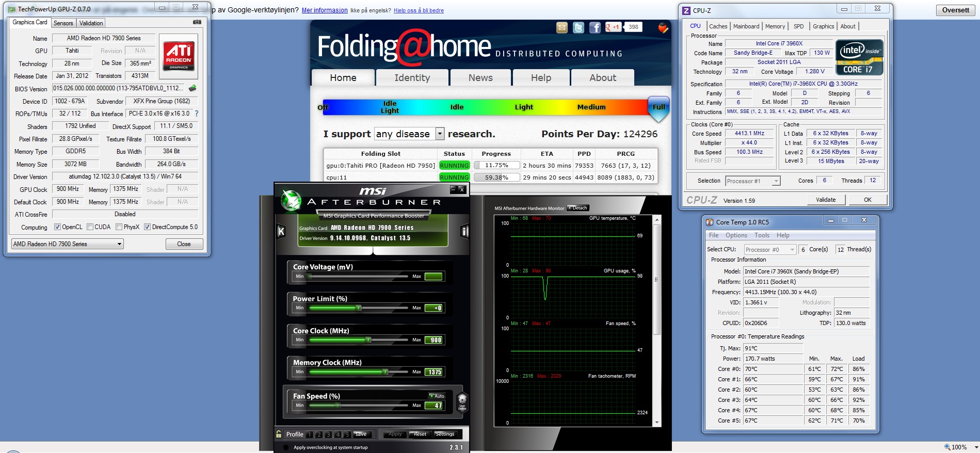Switch to the Mainboard tab in CPU-Z

746,26
